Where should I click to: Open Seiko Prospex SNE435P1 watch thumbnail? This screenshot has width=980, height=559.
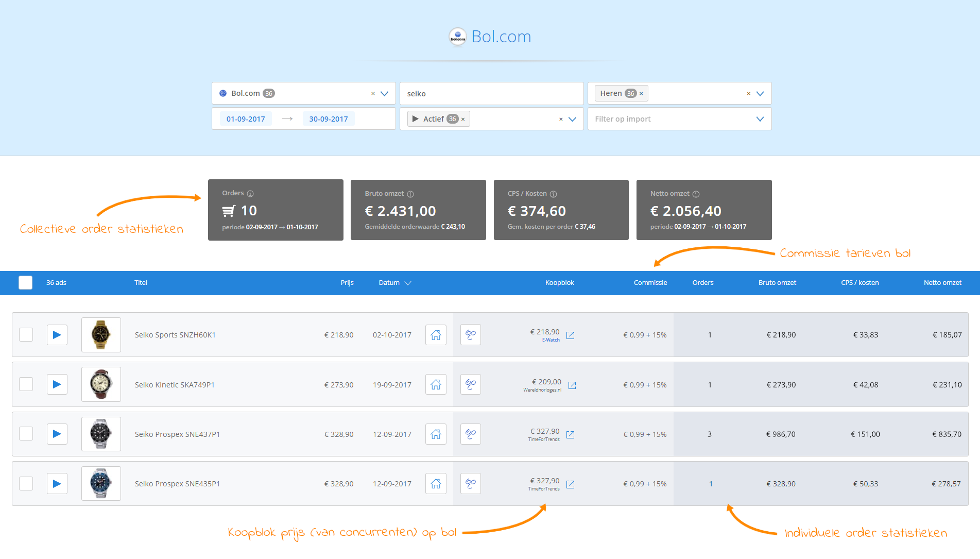pyautogui.click(x=101, y=484)
